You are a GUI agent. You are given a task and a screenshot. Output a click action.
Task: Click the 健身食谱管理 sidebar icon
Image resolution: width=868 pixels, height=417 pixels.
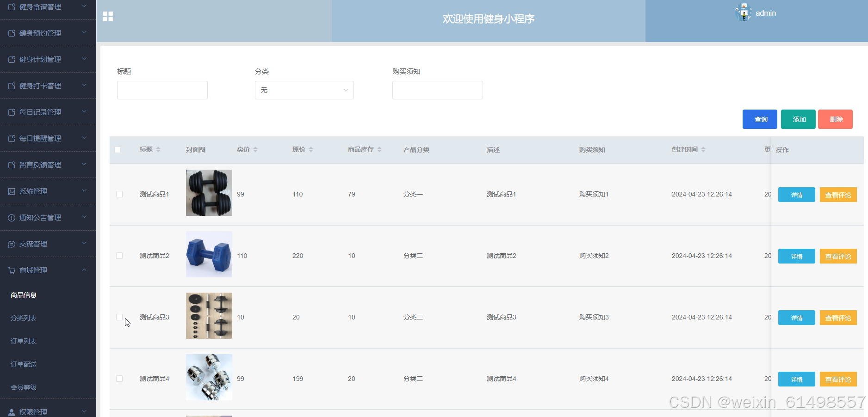(x=12, y=7)
